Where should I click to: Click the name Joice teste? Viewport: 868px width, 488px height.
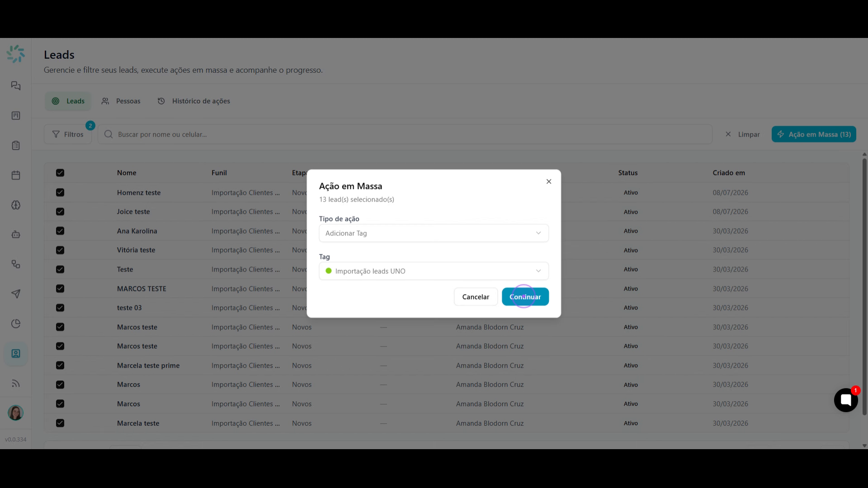point(133,211)
